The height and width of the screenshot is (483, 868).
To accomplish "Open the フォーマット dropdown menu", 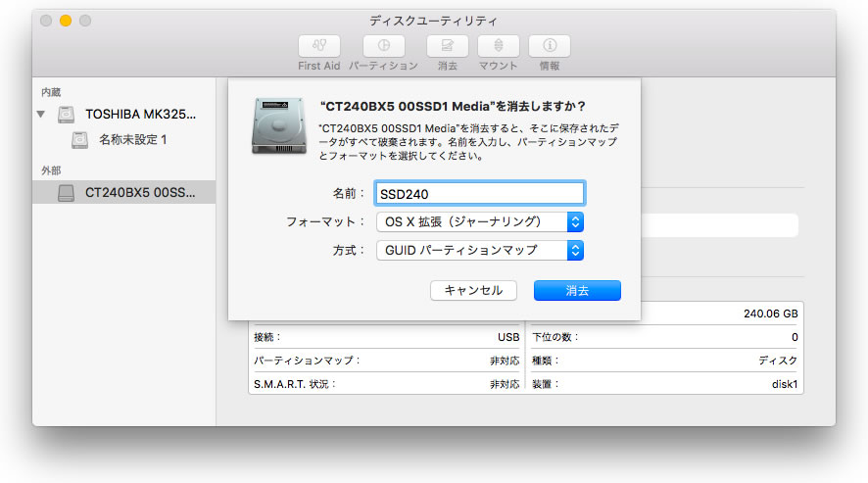I will tap(480, 221).
